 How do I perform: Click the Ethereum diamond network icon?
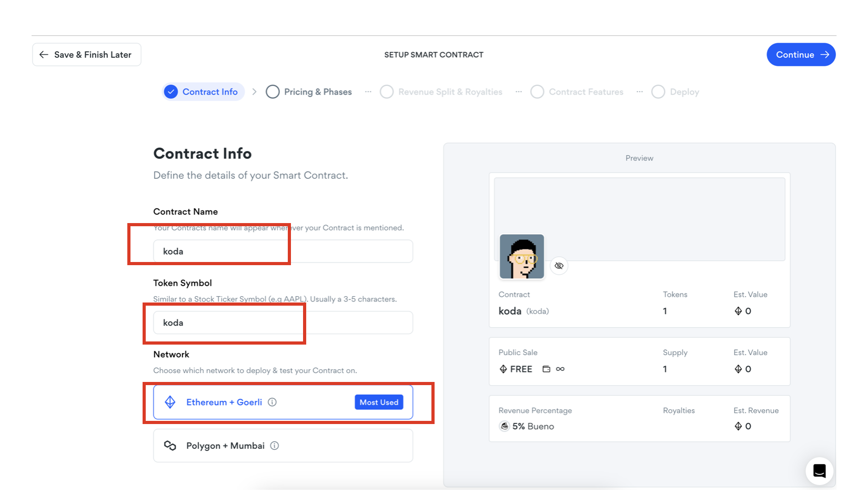pos(170,402)
